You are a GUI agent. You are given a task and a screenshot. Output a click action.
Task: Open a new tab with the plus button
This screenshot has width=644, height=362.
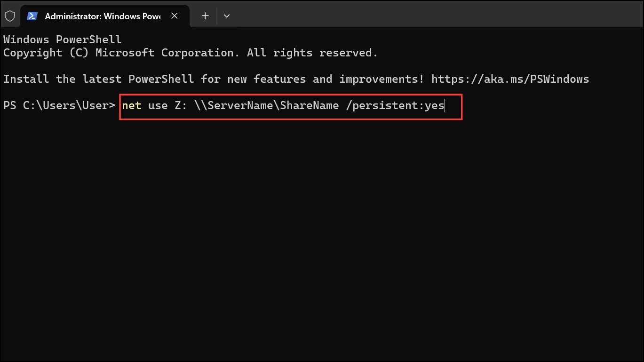click(x=205, y=16)
